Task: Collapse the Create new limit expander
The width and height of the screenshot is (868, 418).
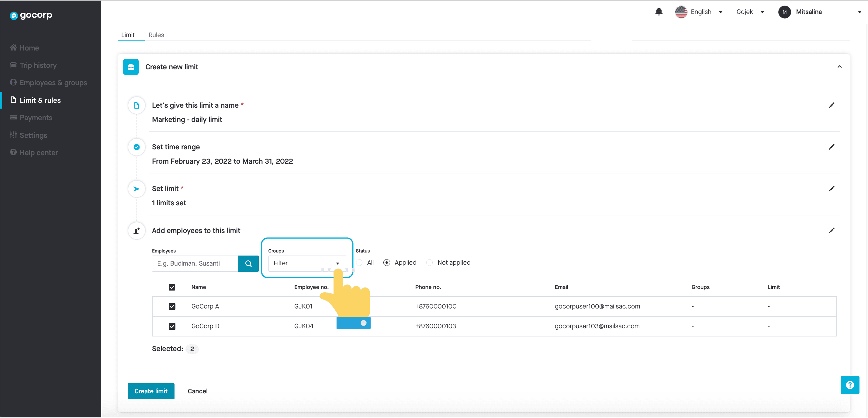Action: click(x=839, y=66)
